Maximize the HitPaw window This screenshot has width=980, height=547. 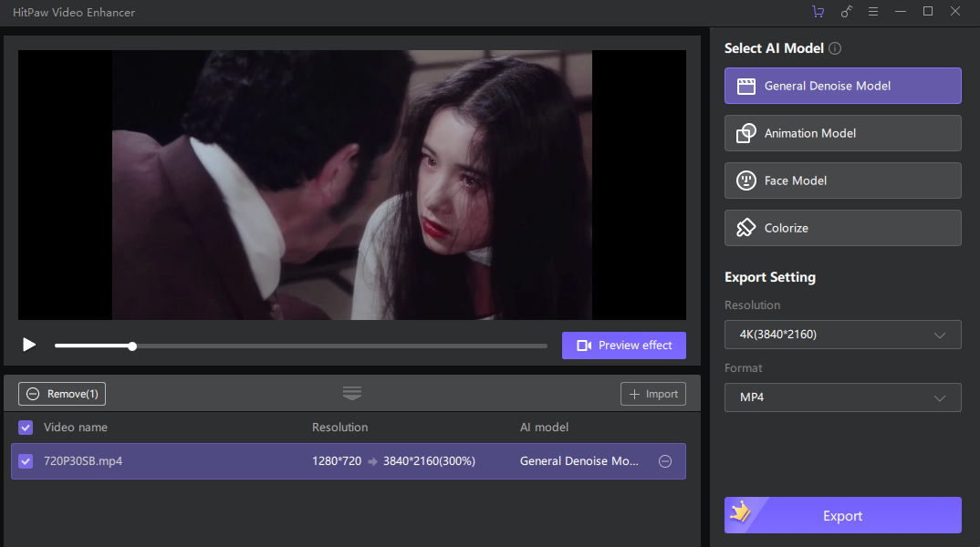[x=928, y=11]
